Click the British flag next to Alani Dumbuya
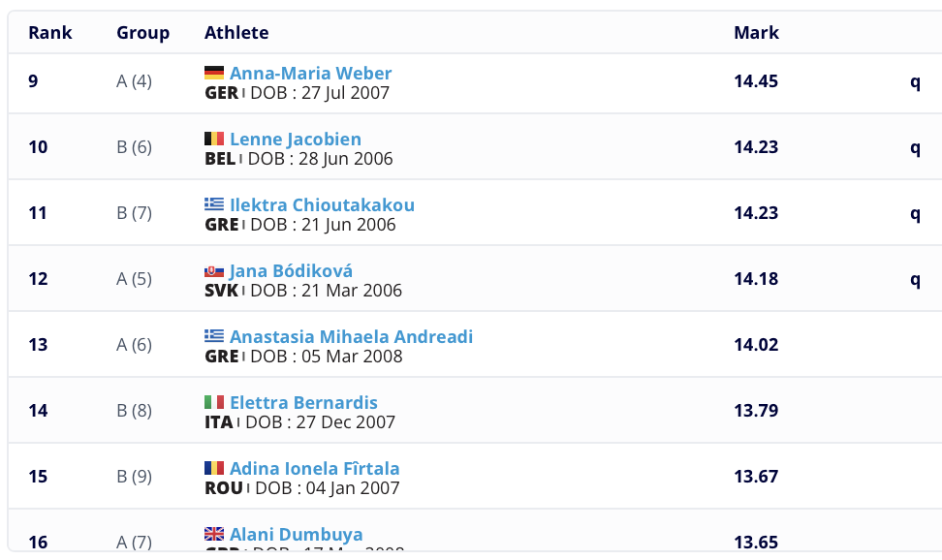The height and width of the screenshot is (560, 942). coord(214,534)
